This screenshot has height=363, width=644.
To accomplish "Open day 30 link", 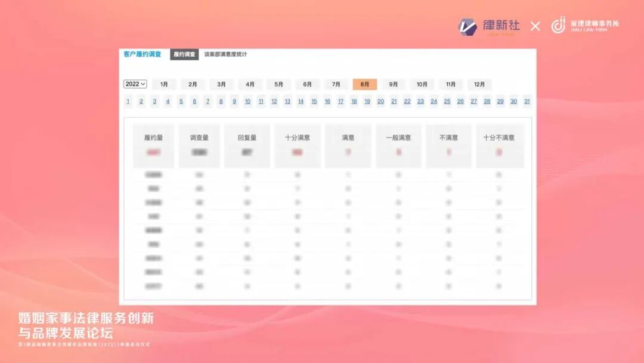I will click(513, 101).
